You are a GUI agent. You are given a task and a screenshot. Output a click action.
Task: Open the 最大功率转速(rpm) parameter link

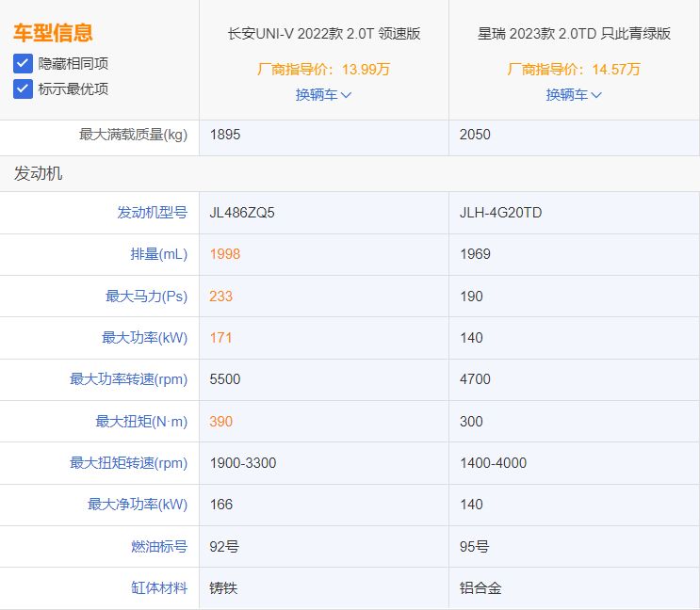pyautogui.click(x=128, y=379)
